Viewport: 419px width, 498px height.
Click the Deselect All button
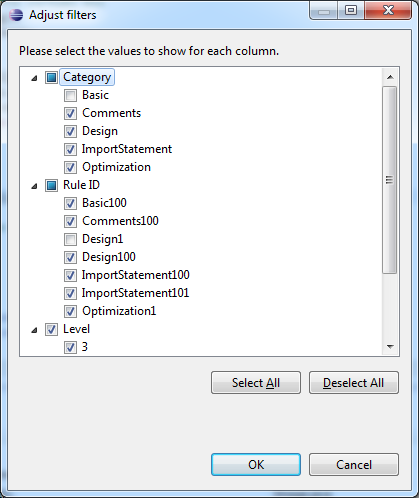354,383
